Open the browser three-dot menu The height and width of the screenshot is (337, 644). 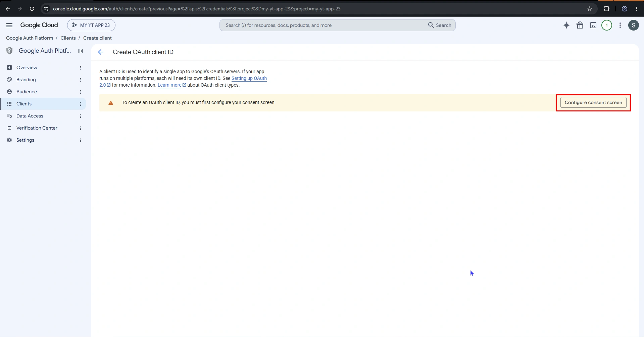coord(637,9)
